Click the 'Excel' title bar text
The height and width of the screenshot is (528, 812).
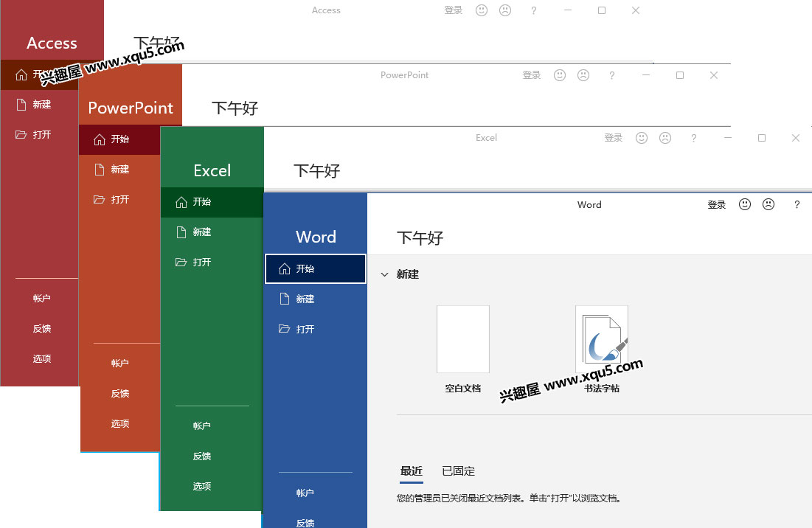486,138
